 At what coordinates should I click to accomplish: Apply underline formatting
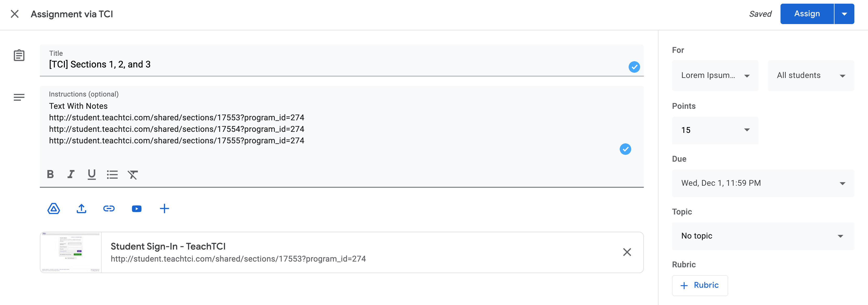(91, 175)
